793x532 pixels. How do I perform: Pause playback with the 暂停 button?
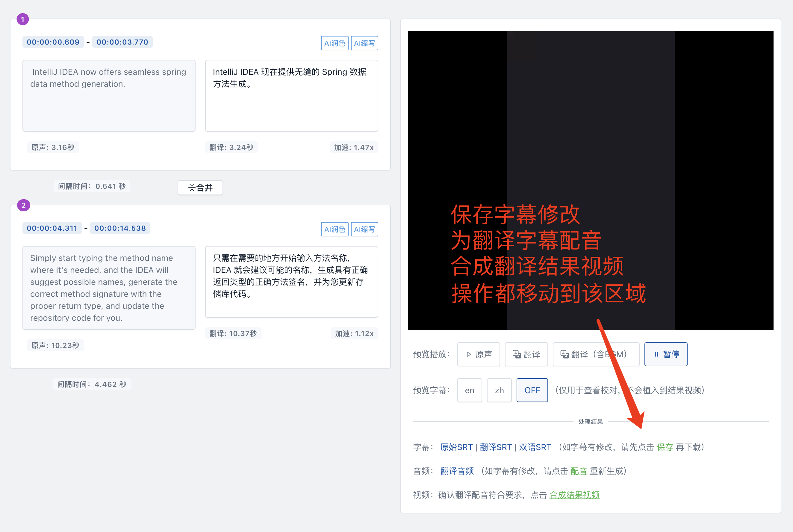point(666,354)
